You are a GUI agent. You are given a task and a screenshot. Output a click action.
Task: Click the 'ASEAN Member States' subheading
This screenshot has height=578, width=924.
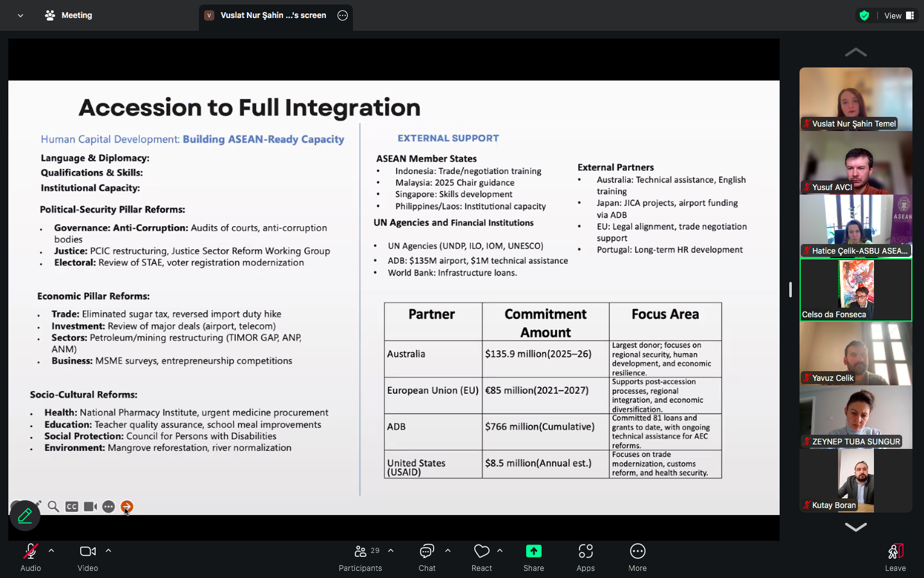(x=427, y=159)
